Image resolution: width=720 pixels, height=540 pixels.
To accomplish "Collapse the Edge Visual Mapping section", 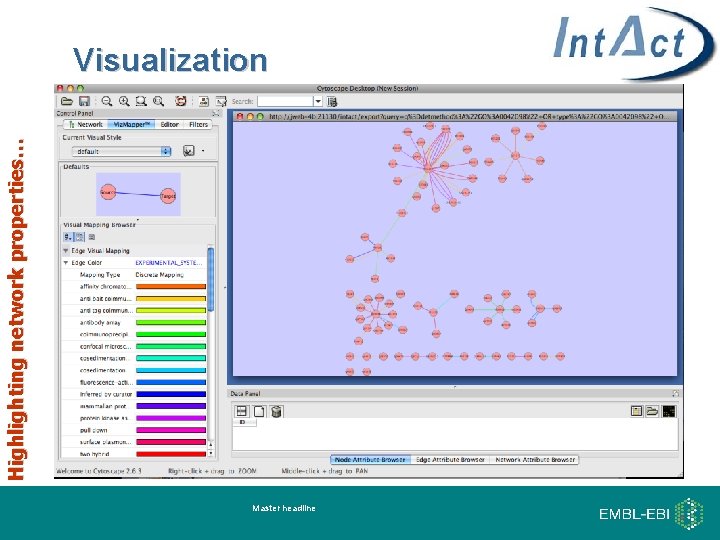I will click(66, 251).
